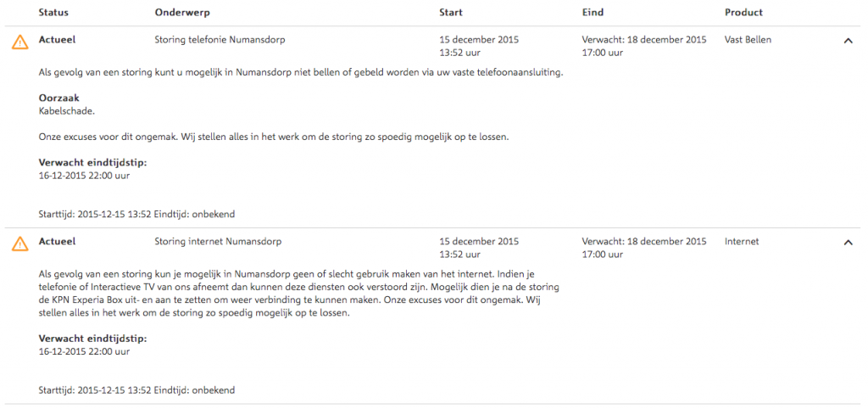The width and height of the screenshot is (868, 409).
Task: Click Verwacht eindtijdstip in the telefonie details
Action: tap(92, 163)
